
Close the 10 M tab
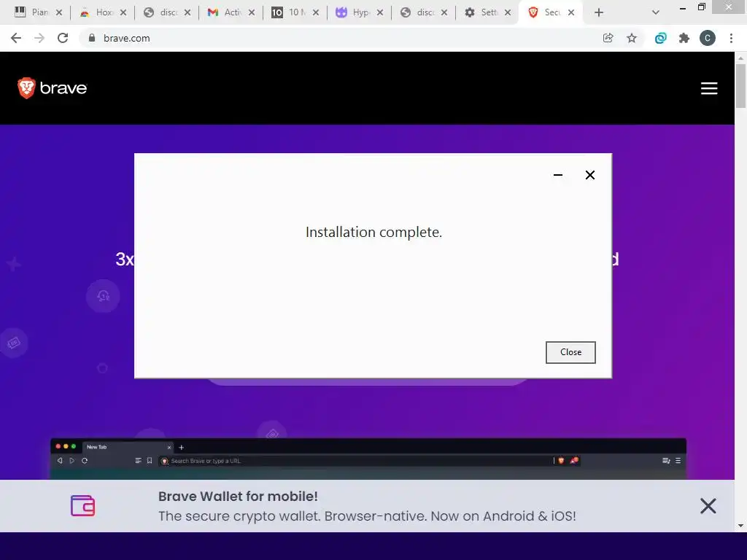[316, 12]
